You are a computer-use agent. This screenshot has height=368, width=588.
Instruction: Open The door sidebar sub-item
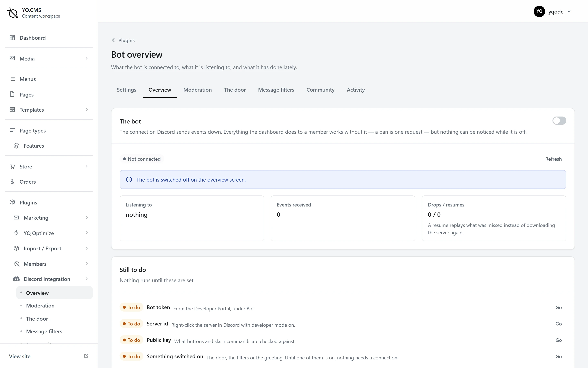coord(55,319)
